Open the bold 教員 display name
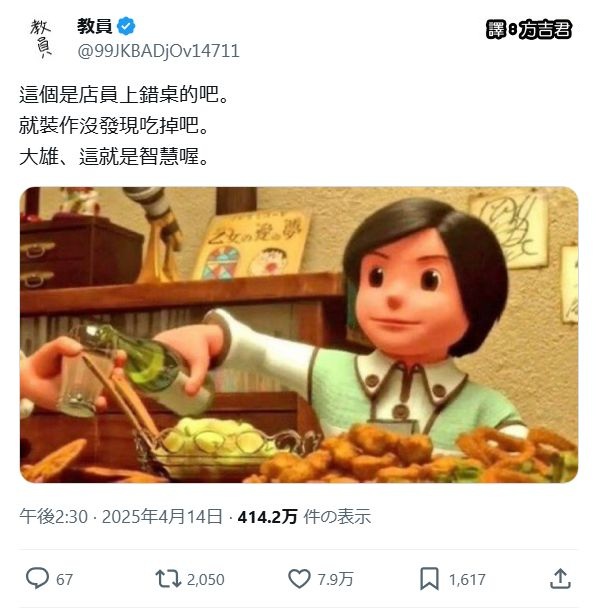Image resolution: width=598 pixels, height=608 pixels. coord(95,26)
